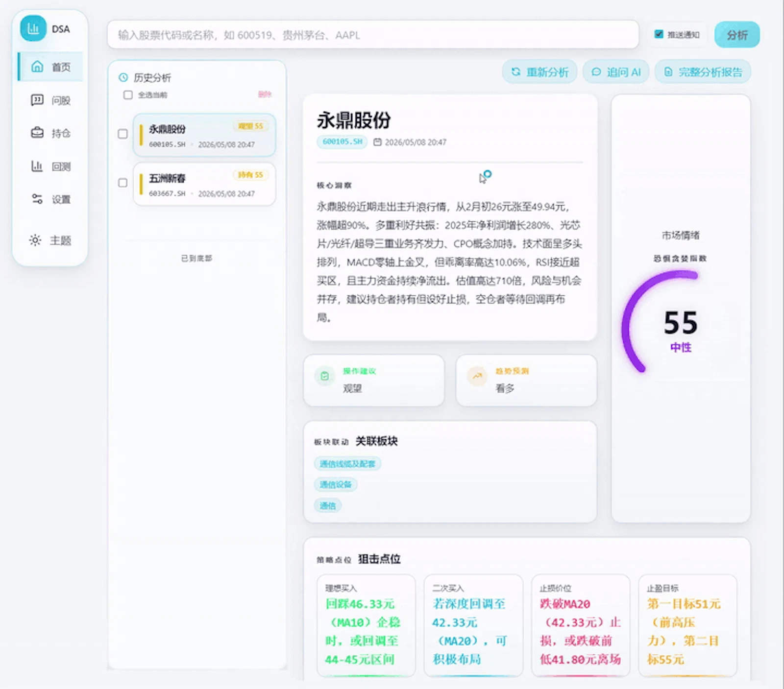Click the 止损价位 price card
The height and width of the screenshot is (689, 784).
pyautogui.click(x=581, y=625)
